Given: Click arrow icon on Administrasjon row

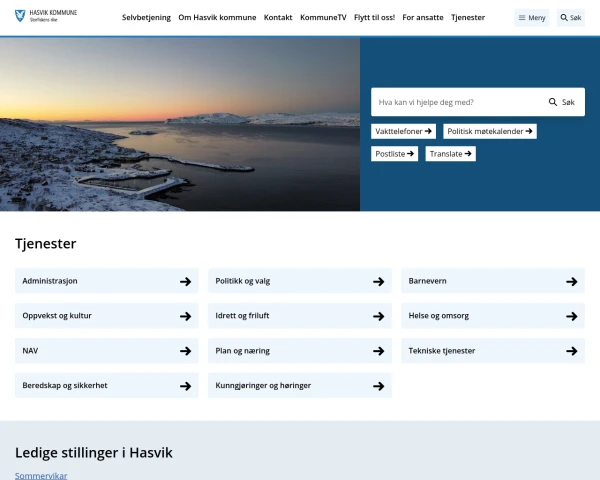Looking at the screenshot, I should (186, 282).
